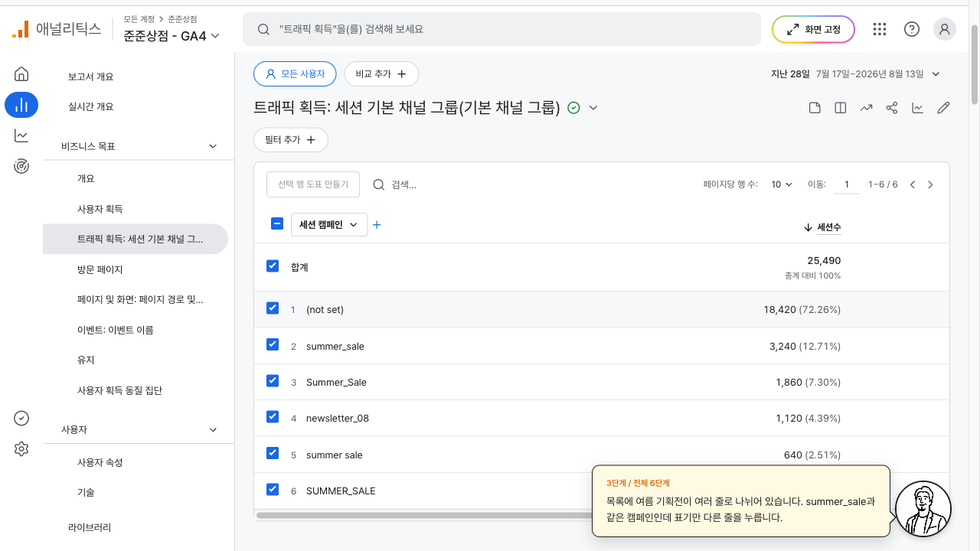Screen dimensions: 980x551
Task: Open the comparison columns view icon
Action: pyautogui.click(x=841, y=108)
